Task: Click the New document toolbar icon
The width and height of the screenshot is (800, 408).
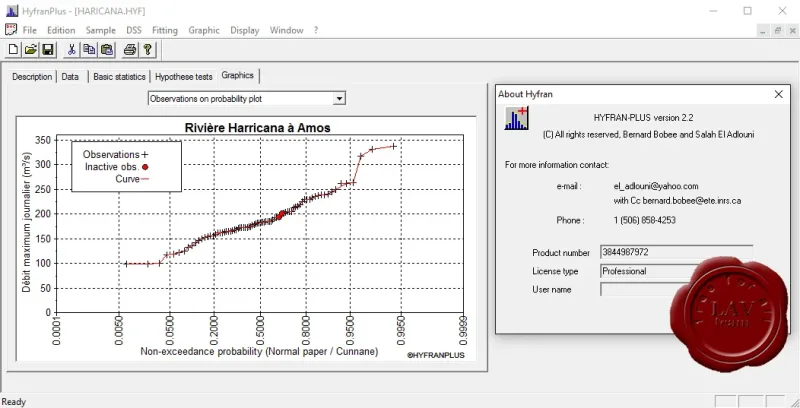Action: pyautogui.click(x=14, y=49)
